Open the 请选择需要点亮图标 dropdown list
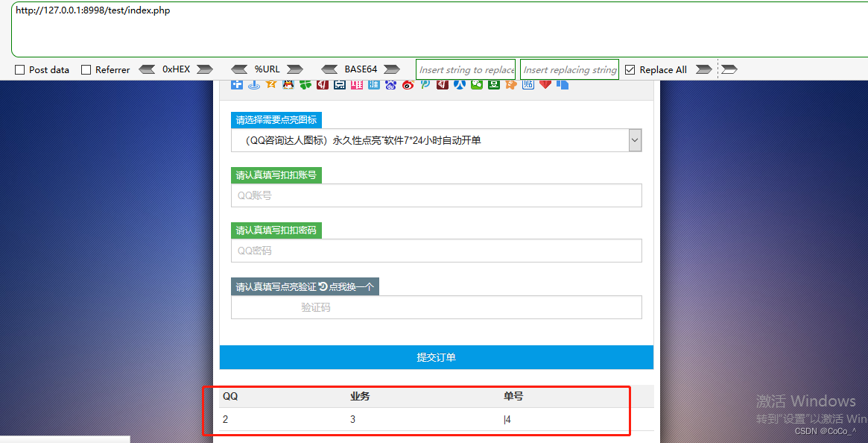Image resolution: width=868 pixels, height=443 pixels. pos(436,140)
